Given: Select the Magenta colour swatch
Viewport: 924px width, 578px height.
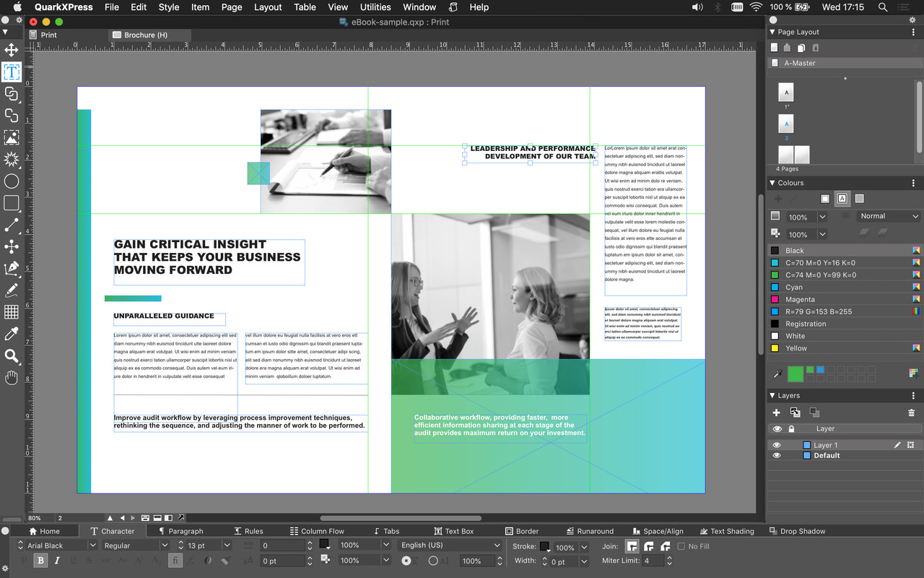Looking at the screenshot, I should coord(800,299).
